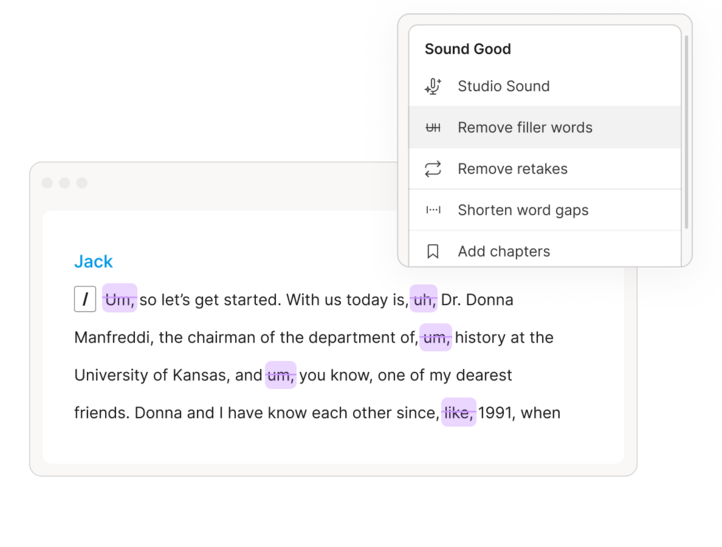This screenshot has height=547, width=722.
Task: Click the Studio Sound microphone icon
Action: [433, 87]
